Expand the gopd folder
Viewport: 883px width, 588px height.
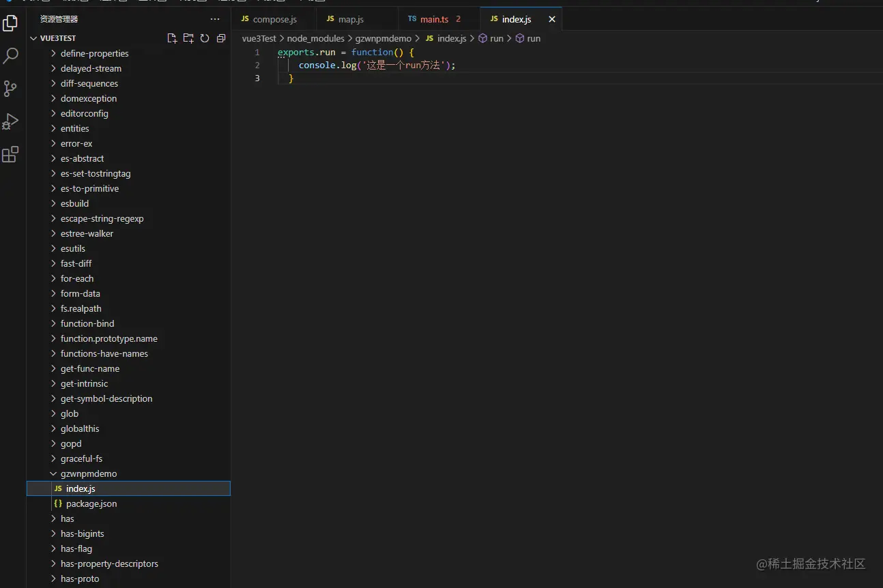pyautogui.click(x=128, y=443)
